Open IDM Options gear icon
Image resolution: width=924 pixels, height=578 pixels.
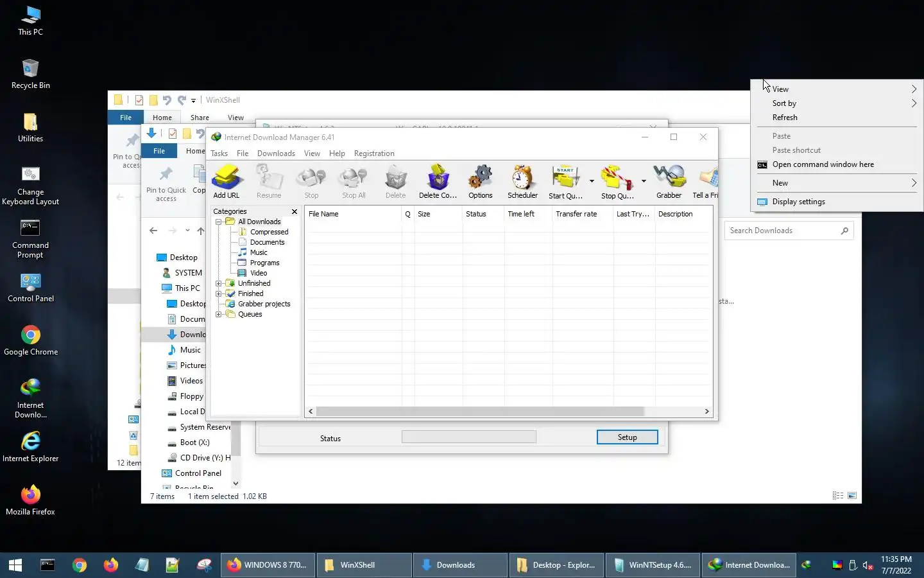(480, 182)
